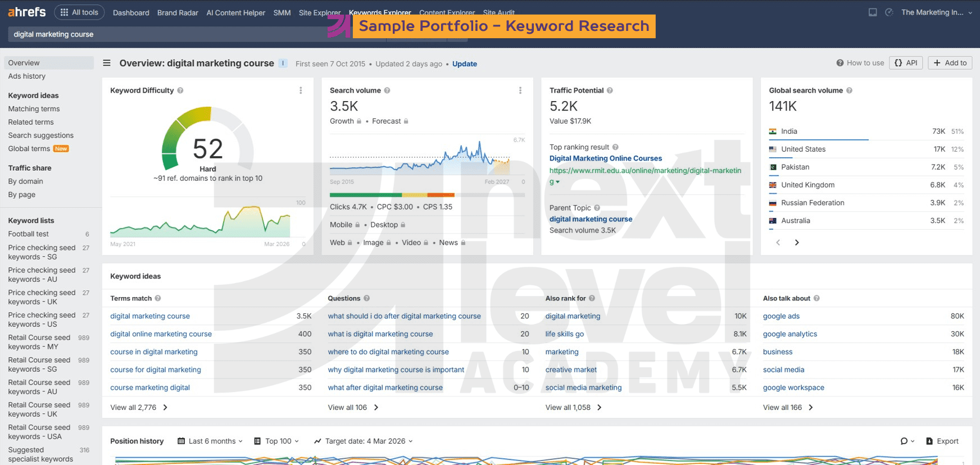Click the Export button
The image size is (980, 465).
point(942,441)
